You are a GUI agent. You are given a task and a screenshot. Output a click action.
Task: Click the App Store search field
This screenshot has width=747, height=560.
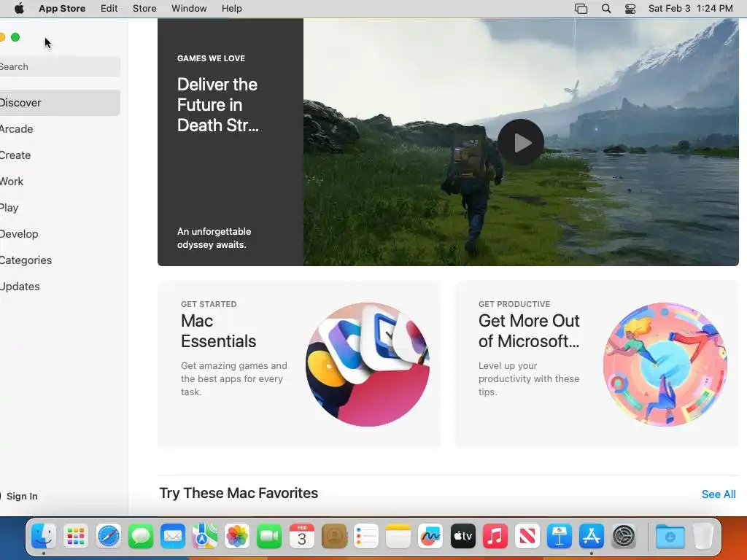[60, 66]
